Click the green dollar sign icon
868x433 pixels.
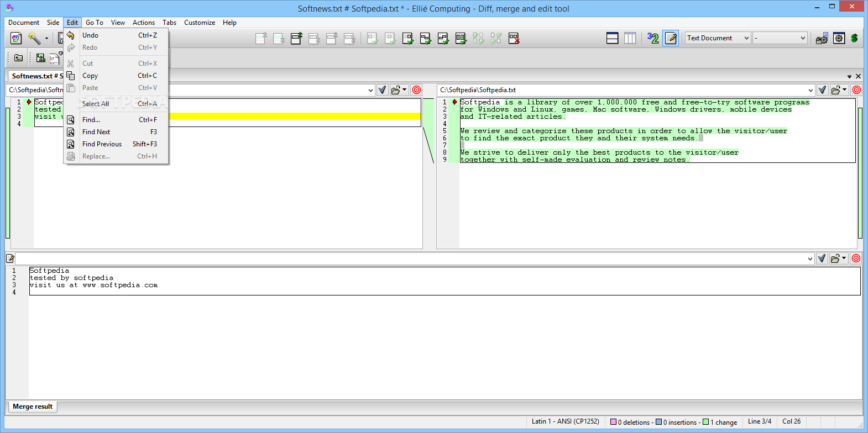click(854, 38)
